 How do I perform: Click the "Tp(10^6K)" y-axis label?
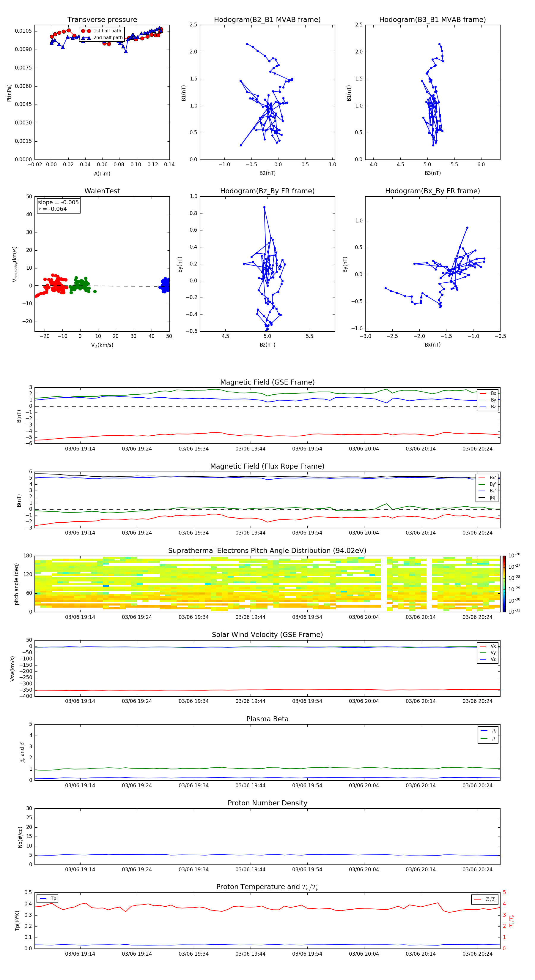click(x=17, y=921)
